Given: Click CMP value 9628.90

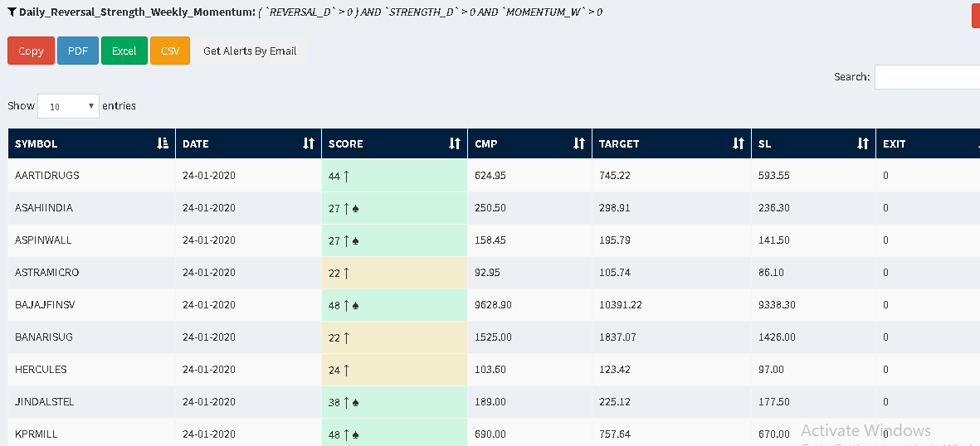Looking at the screenshot, I should [x=494, y=305].
